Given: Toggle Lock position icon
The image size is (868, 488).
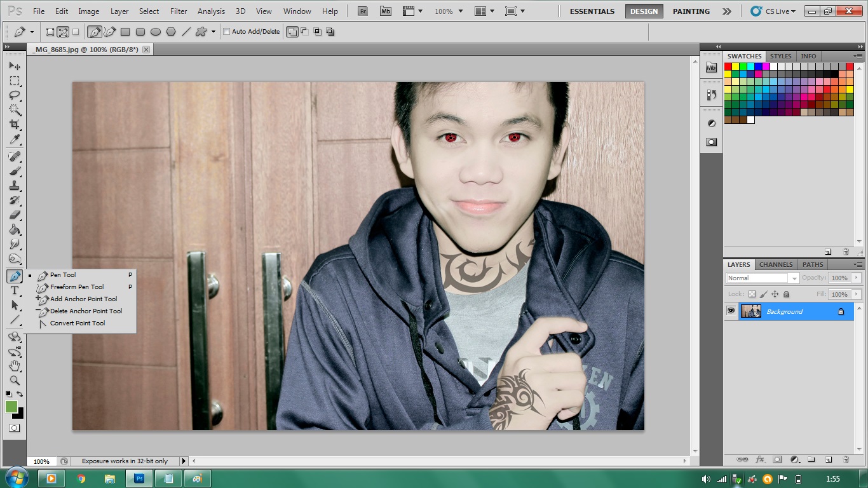Looking at the screenshot, I should 775,294.
